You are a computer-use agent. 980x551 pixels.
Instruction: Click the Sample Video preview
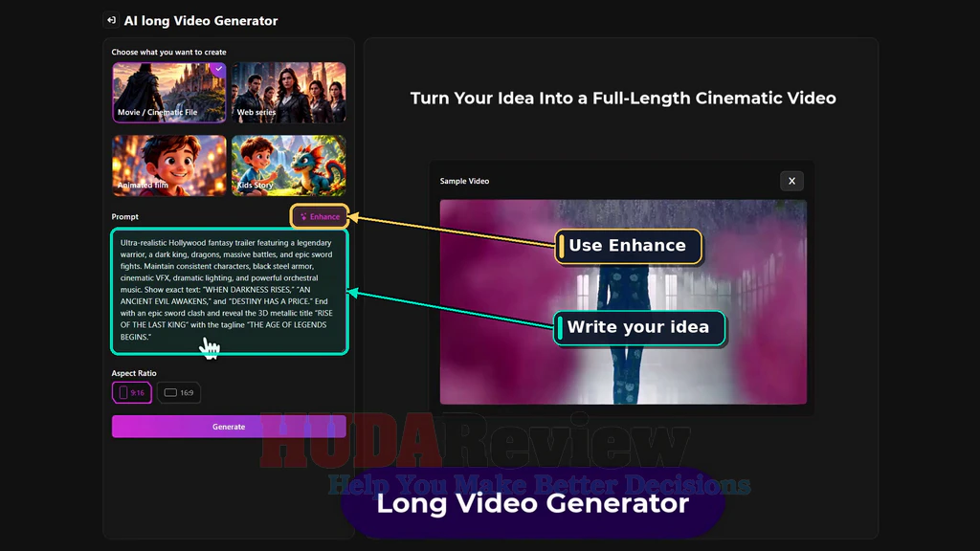click(x=623, y=301)
